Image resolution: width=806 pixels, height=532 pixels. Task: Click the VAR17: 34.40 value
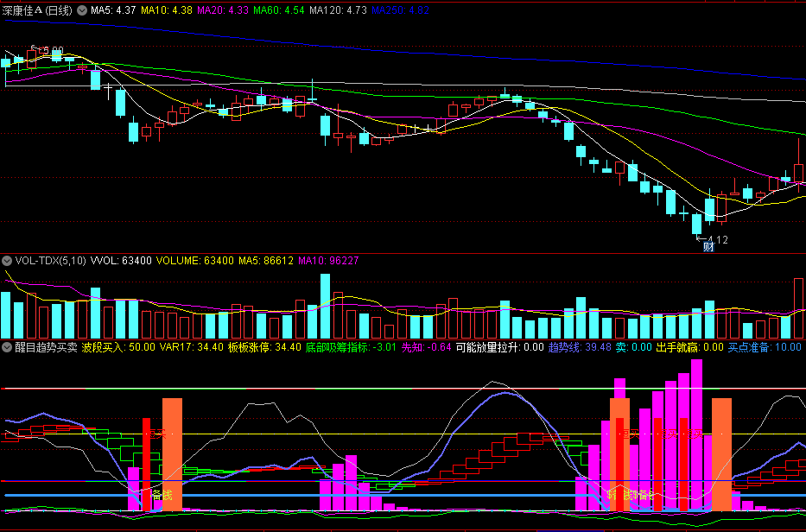(191, 347)
